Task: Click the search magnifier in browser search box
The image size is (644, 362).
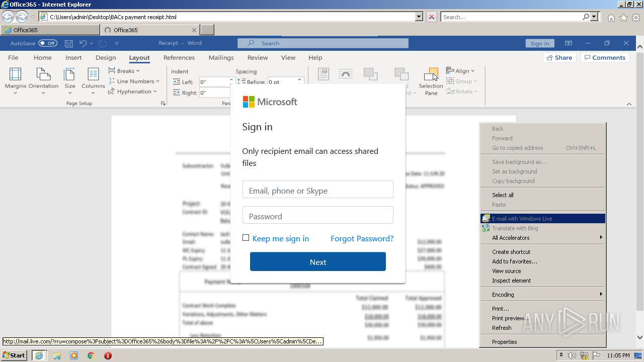Action: (x=586, y=17)
